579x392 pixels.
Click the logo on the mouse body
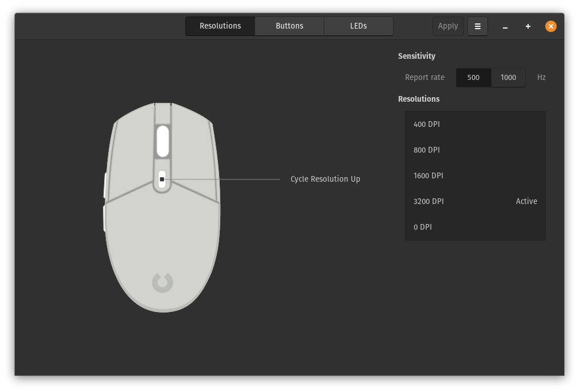pyautogui.click(x=162, y=282)
